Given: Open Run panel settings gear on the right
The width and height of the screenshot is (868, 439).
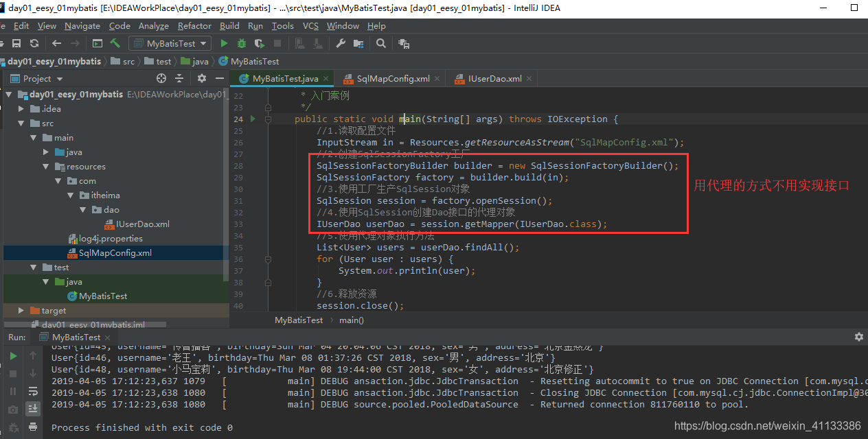Looking at the screenshot, I should click(858, 337).
